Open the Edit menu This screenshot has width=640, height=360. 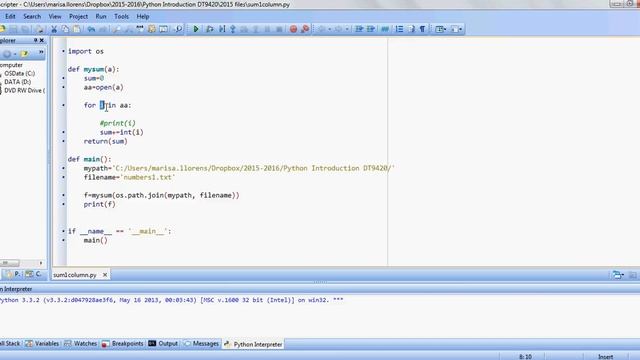(x=10, y=16)
